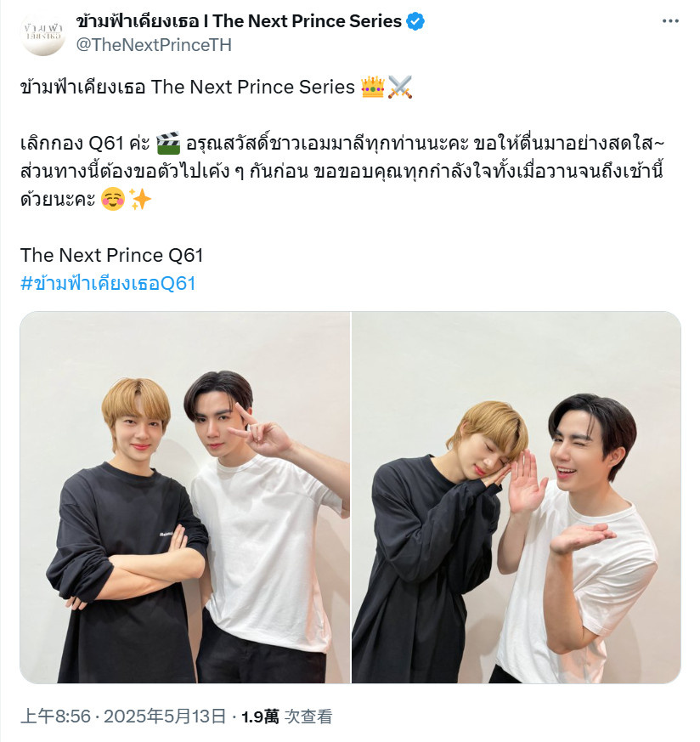Click the peace-sign hand in left photo
The image size is (700, 742).
tap(261, 431)
